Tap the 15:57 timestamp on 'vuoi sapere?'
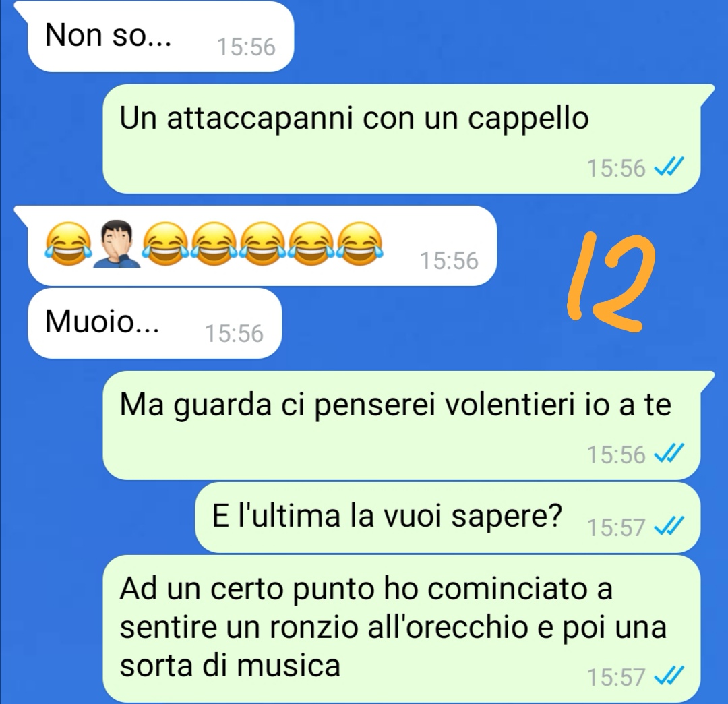Viewport: 728px width, 704px height. pos(616,527)
